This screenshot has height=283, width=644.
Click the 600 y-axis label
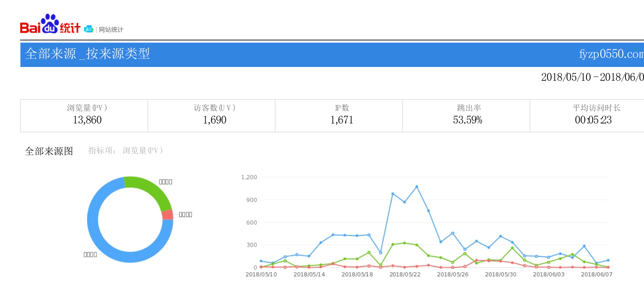(x=252, y=223)
